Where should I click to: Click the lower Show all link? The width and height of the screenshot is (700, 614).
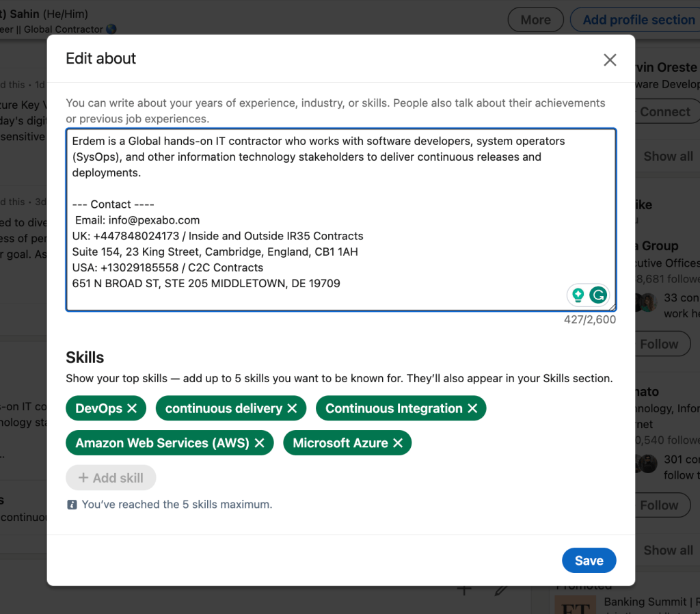point(668,550)
